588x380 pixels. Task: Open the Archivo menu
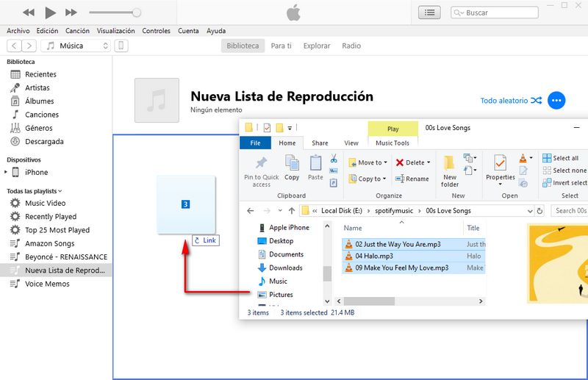(x=18, y=31)
